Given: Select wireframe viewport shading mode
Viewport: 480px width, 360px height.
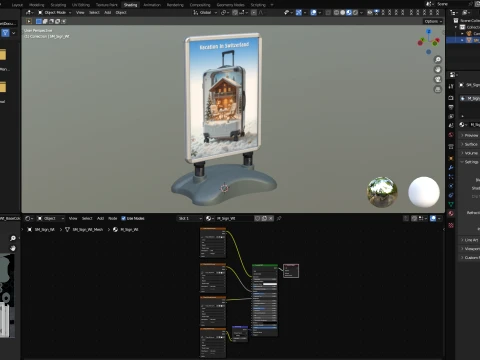Looking at the screenshot, I should click(336, 12).
